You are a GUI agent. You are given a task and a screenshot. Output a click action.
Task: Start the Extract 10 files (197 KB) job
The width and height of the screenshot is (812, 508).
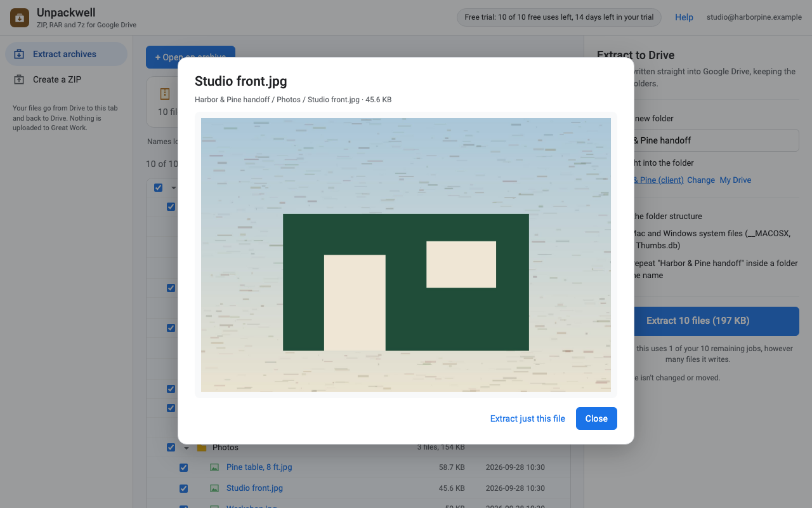coord(698,321)
